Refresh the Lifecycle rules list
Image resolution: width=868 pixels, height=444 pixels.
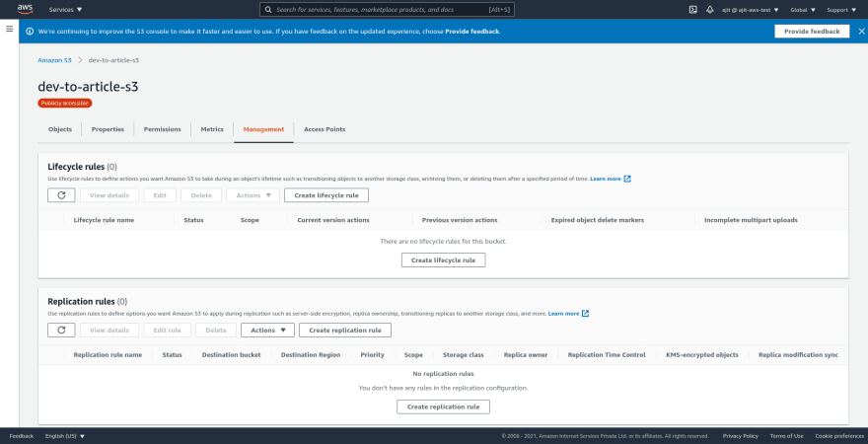pos(61,195)
